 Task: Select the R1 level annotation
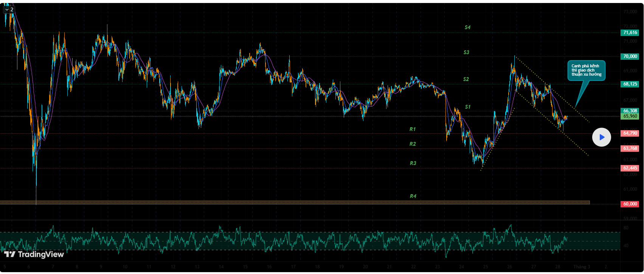413,129
